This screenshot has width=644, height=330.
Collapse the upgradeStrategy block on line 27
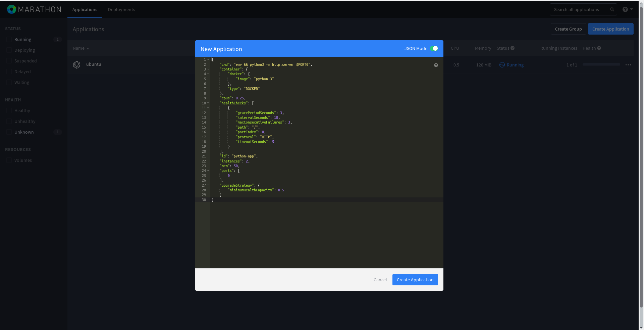[x=208, y=185]
